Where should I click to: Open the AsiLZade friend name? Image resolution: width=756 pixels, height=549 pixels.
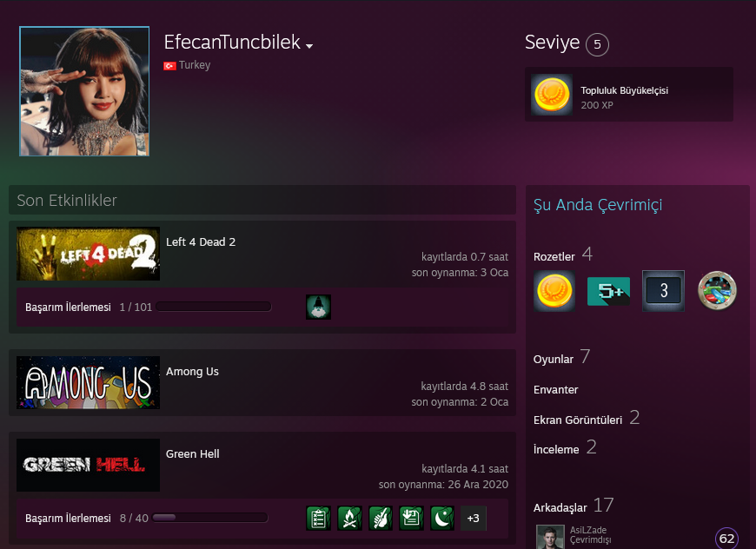click(x=588, y=530)
